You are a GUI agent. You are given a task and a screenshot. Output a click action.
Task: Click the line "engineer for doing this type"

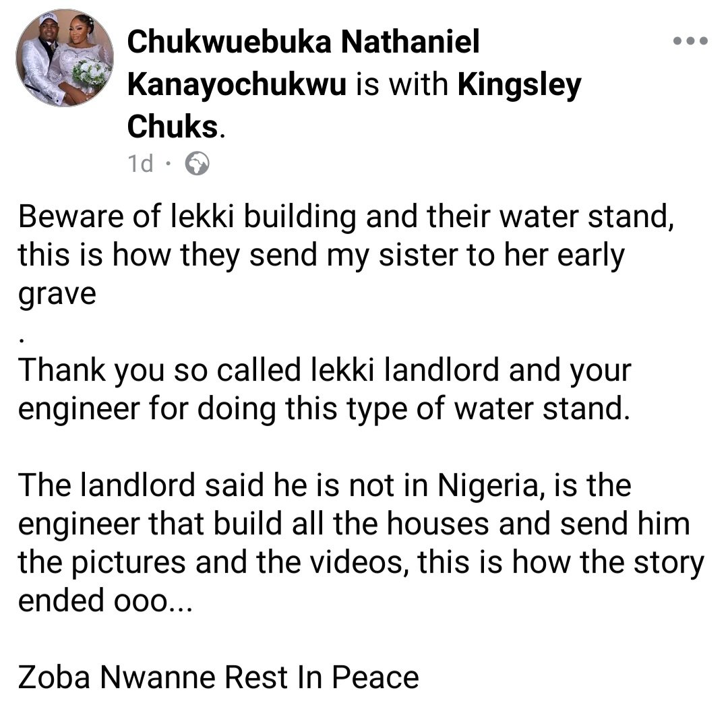tap(324, 409)
